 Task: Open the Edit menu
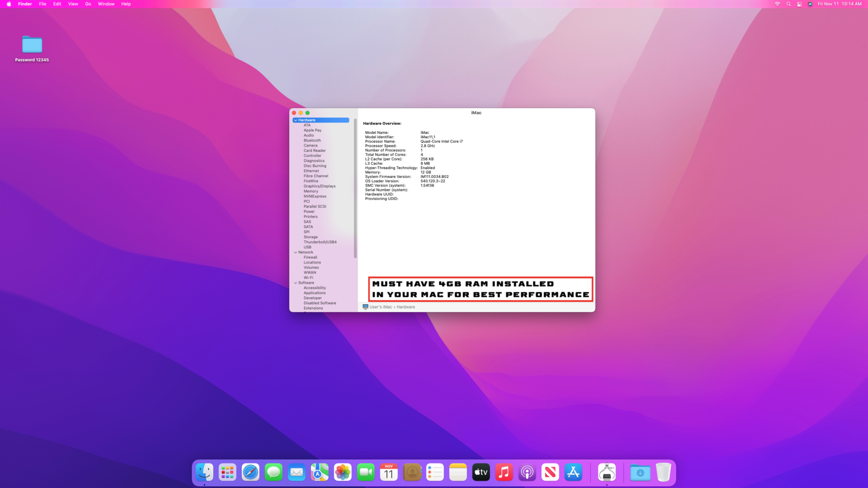57,4
